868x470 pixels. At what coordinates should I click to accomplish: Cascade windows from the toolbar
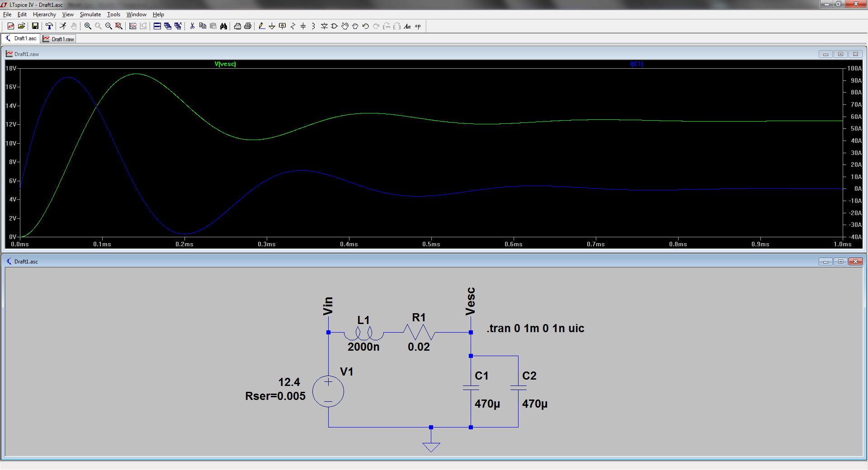(168, 26)
